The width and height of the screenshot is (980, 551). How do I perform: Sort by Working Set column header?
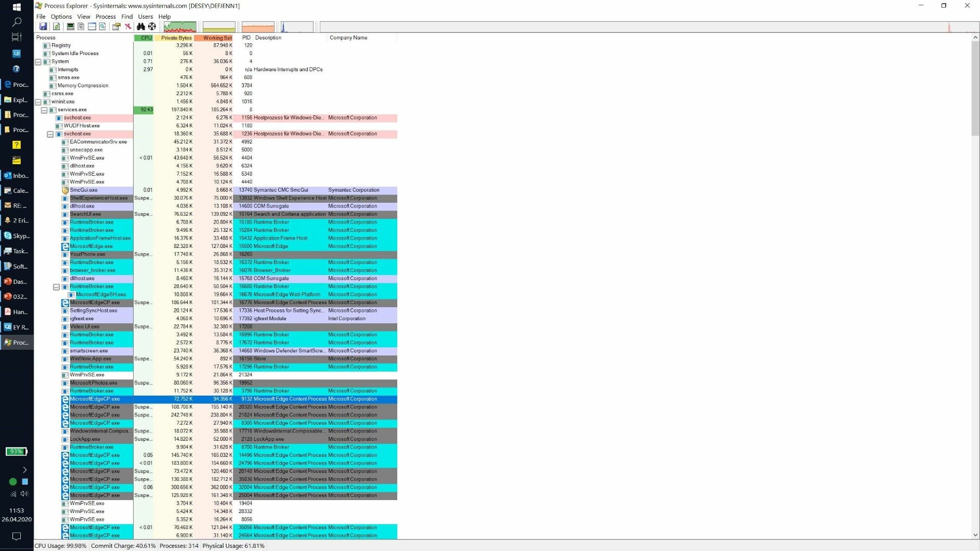coord(213,38)
